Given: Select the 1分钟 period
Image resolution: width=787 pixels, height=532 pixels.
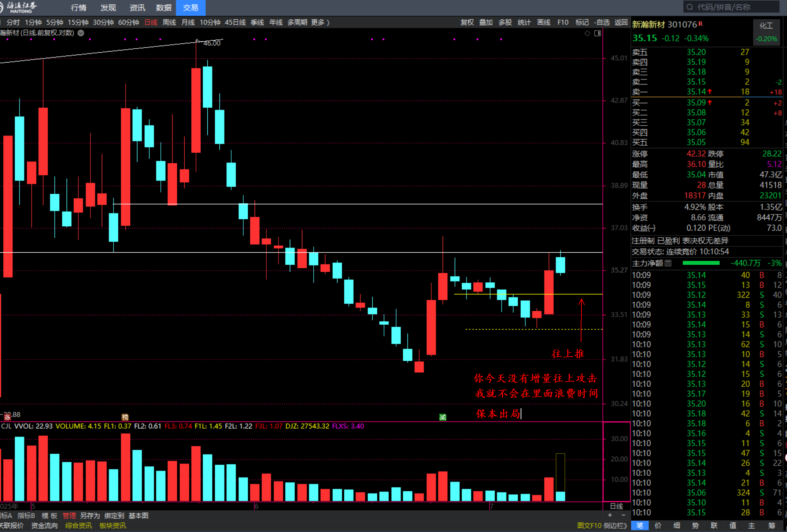Looking at the screenshot, I should click(x=33, y=23).
